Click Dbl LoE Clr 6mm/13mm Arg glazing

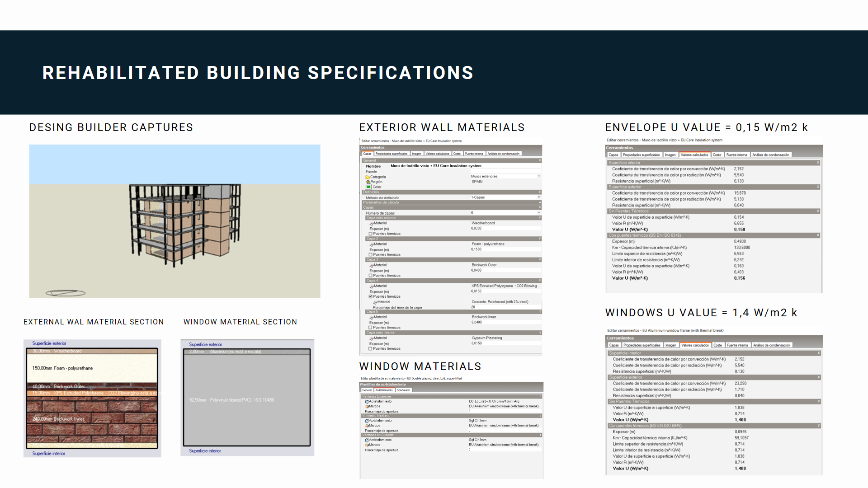pyautogui.click(x=494, y=401)
